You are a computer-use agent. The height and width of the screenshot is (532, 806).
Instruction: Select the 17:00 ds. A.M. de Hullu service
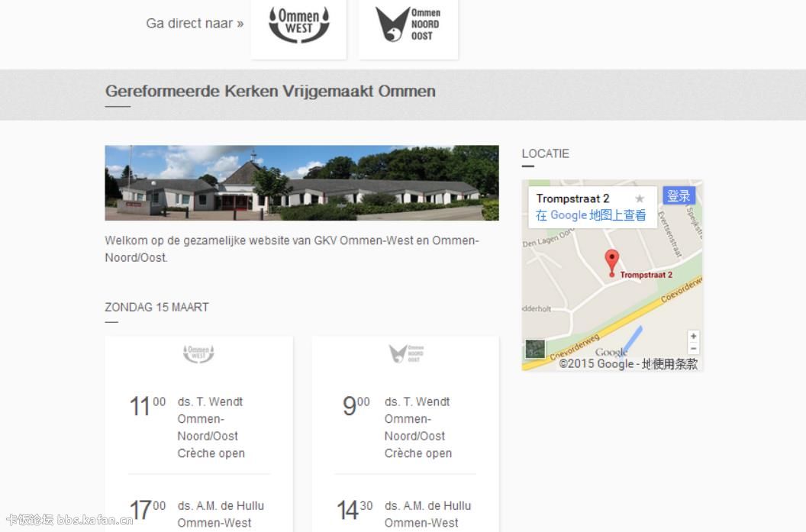[198, 514]
